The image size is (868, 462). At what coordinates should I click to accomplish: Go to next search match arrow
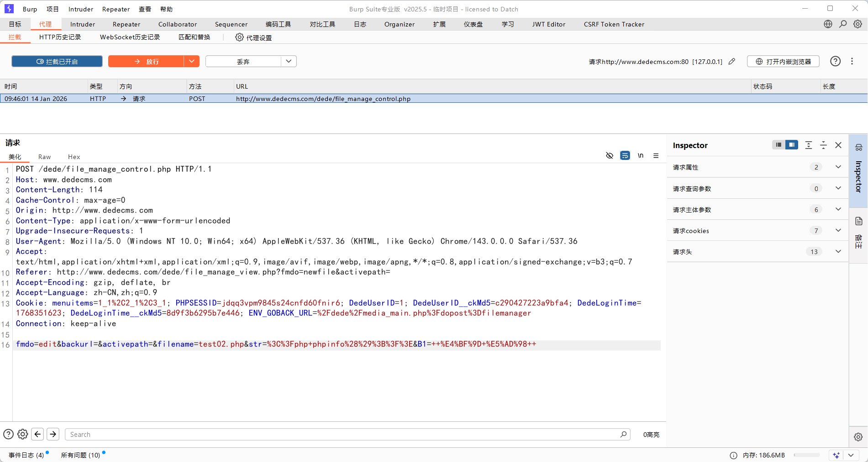pos(53,434)
